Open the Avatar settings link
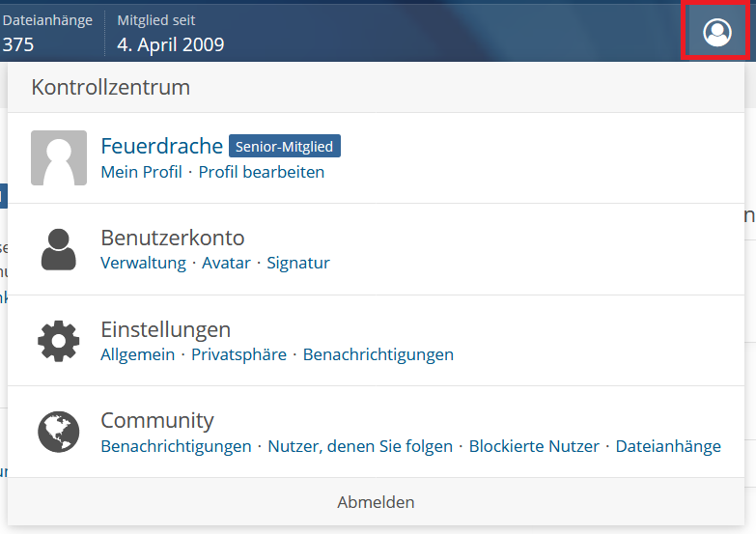756x534 pixels. (x=226, y=263)
